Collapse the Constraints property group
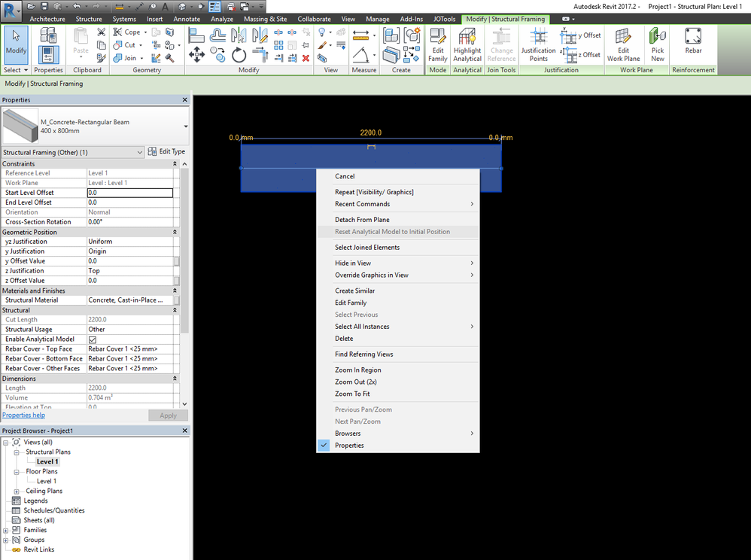The width and height of the screenshot is (751, 560). coord(175,164)
